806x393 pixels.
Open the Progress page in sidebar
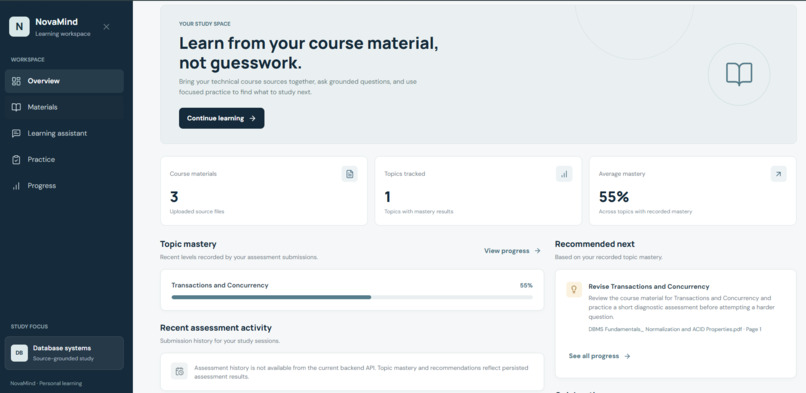[x=64, y=186]
